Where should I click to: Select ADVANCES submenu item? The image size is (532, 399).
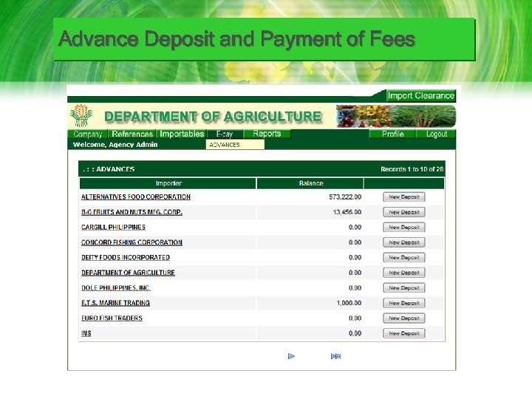[x=235, y=145]
